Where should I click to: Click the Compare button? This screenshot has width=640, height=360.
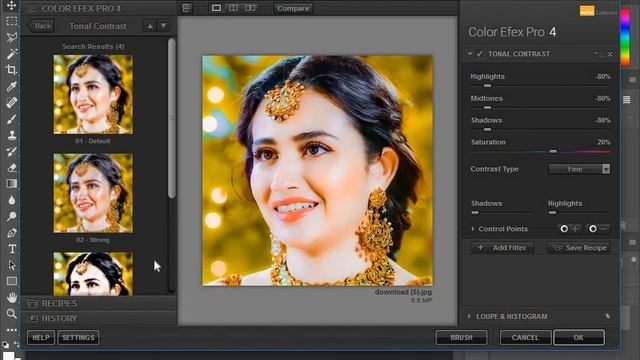click(x=293, y=8)
